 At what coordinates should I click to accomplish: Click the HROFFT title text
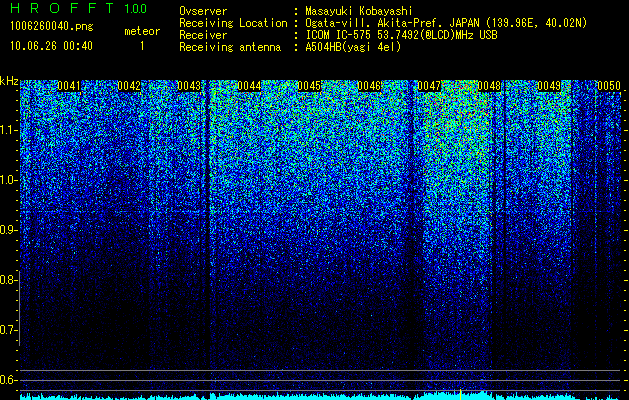point(62,8)
